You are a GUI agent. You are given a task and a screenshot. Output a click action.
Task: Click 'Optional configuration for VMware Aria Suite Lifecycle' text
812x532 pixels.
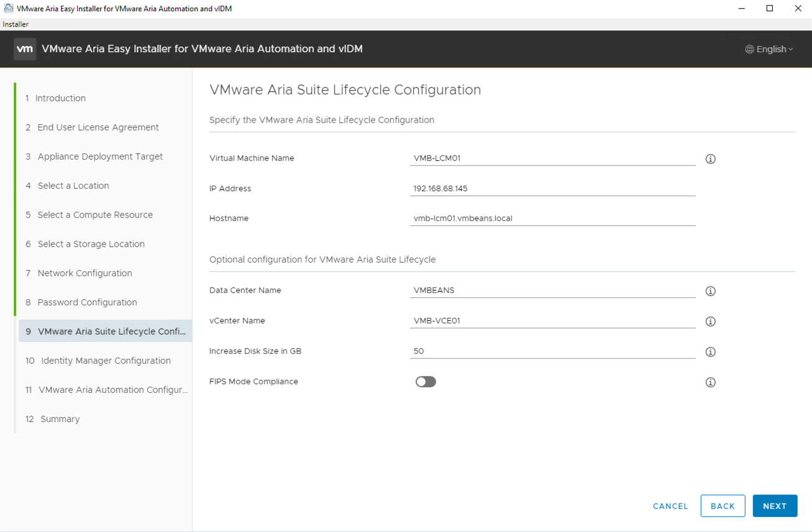coord(322,259)
